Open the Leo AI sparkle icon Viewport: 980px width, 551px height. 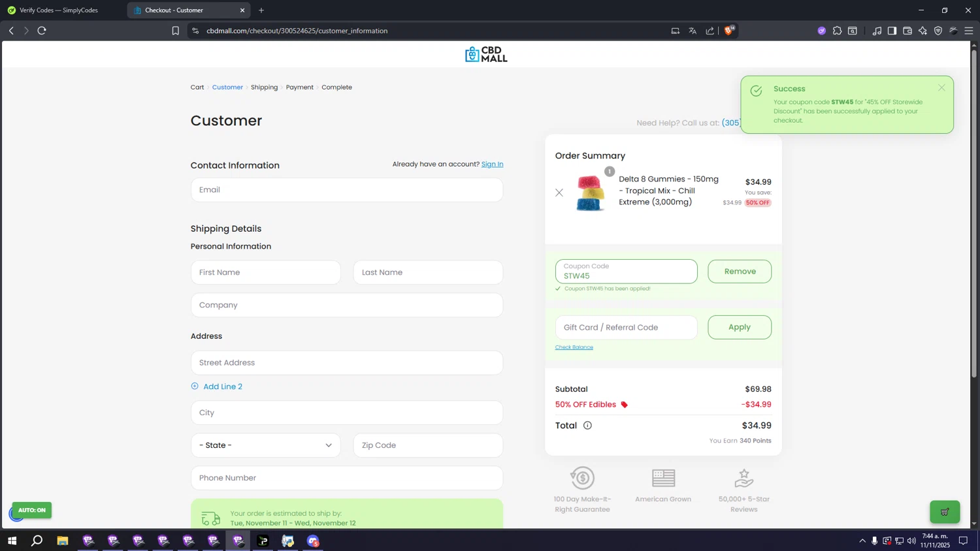click(923, 31)
